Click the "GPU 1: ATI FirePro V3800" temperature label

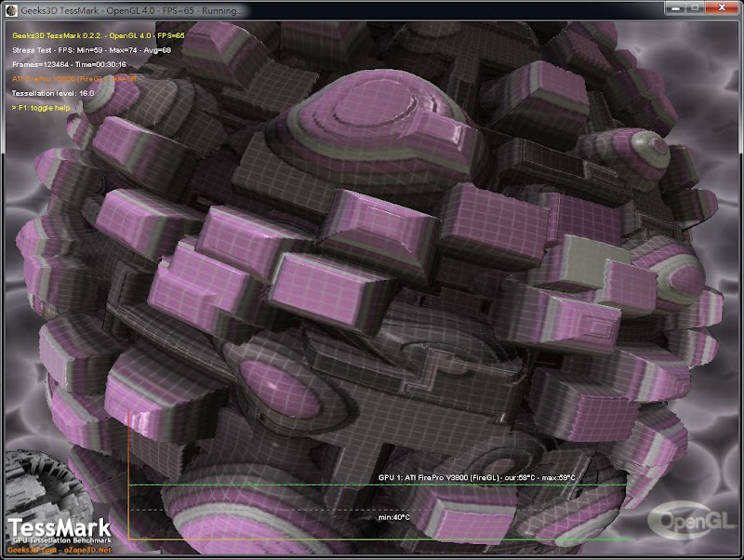(x=477, y=477)
